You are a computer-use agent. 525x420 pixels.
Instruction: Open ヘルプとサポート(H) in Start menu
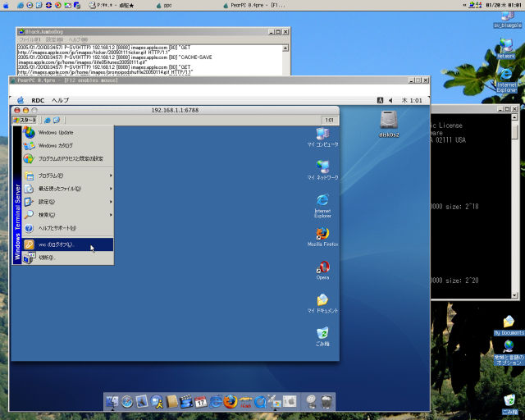[67, 228]
